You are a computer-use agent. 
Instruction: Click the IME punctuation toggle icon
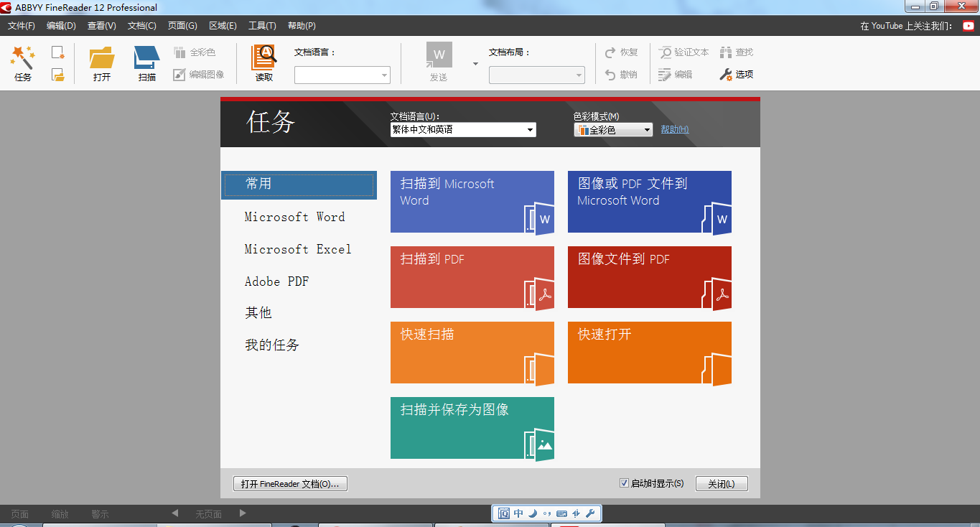pyautogui.click(x=547, y=513)
